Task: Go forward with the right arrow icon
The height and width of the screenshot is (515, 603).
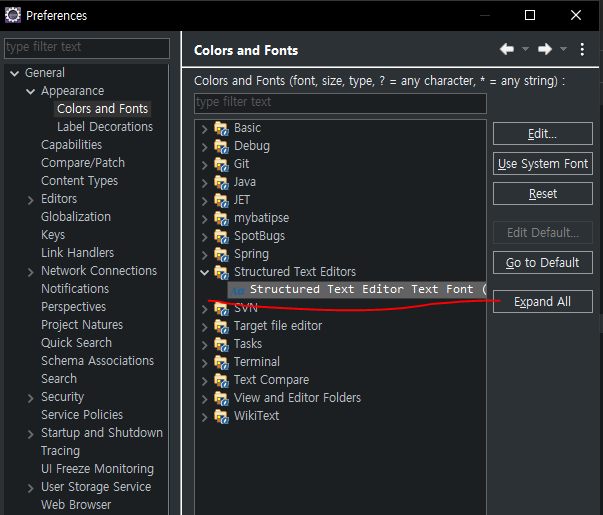Action: click(x=545, y=49)
